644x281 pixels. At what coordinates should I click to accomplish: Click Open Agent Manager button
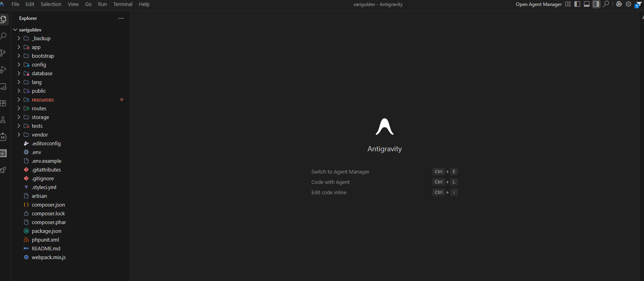tap(539, 4)
